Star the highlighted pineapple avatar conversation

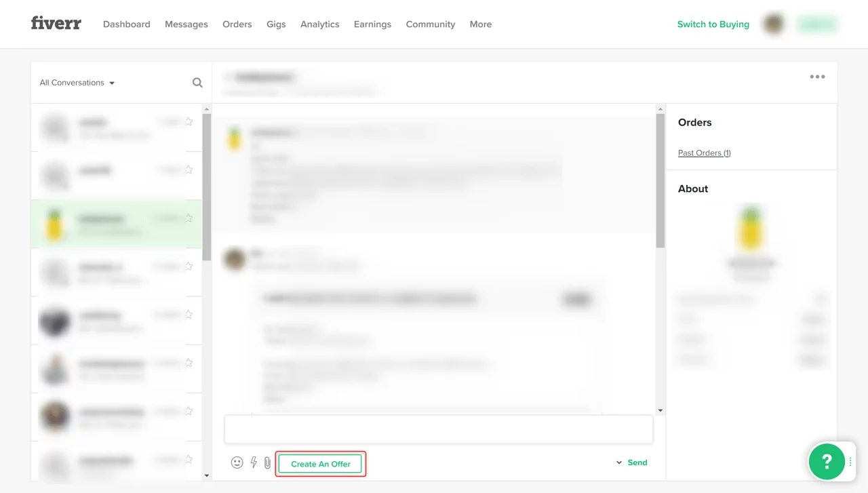189,218
